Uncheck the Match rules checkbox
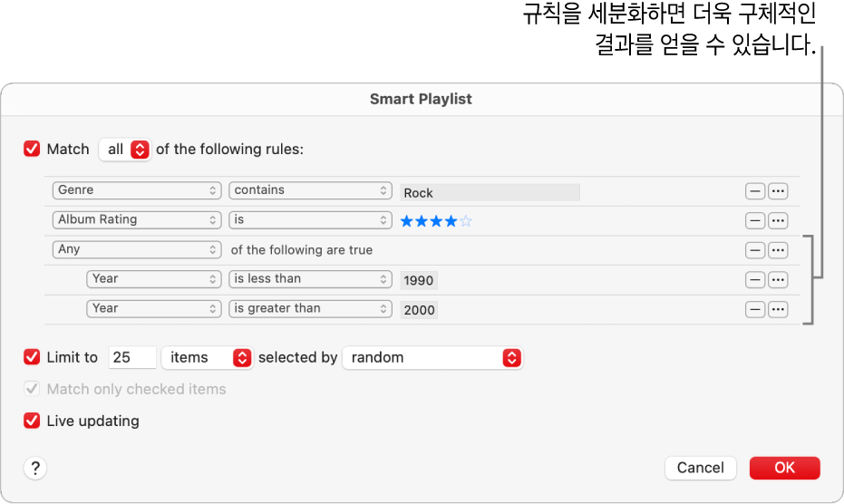The width and height of the screenshot is (844, 504). pyautogui.click(x=33, y=150)
